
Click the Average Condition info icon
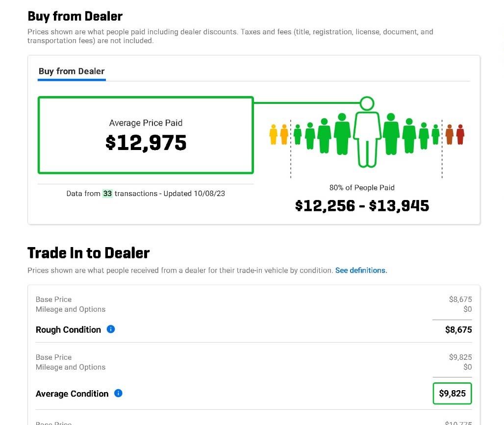(118, 393)
